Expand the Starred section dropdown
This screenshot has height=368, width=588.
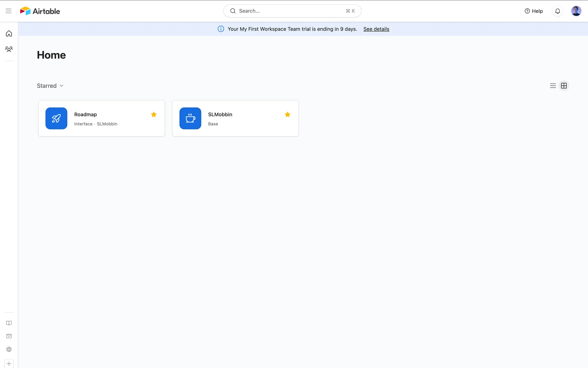click(50, 86)
